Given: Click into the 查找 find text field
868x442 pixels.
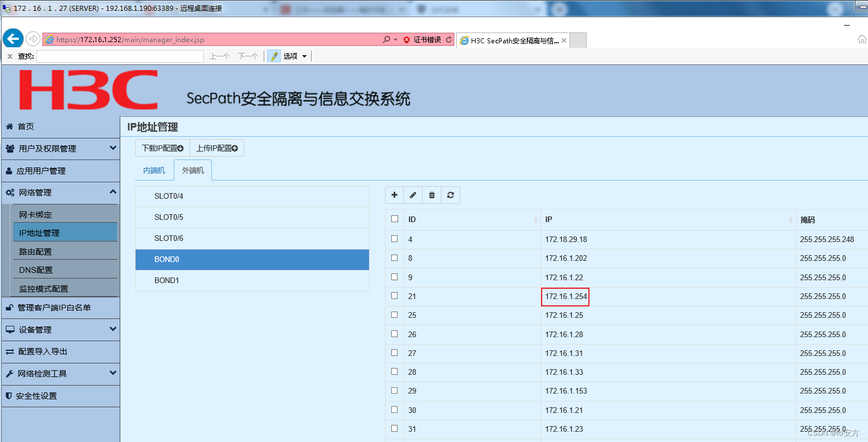Looking at the screenshot, I should 120,56.
